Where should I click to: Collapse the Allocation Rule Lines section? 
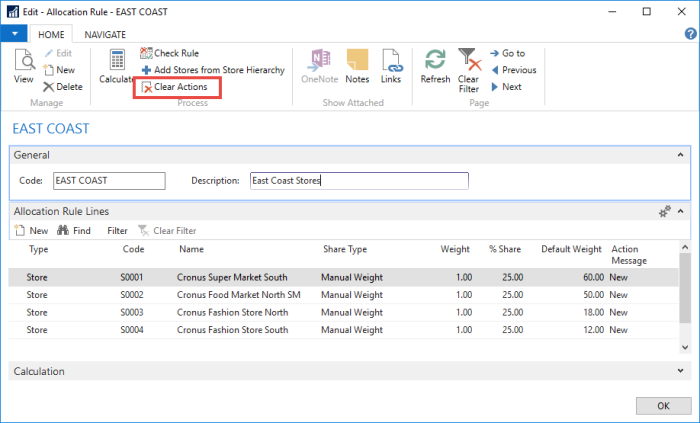(681, 211)
